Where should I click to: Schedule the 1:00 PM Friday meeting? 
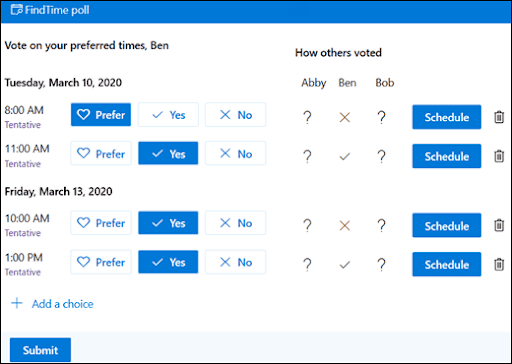tap(447, 264)
